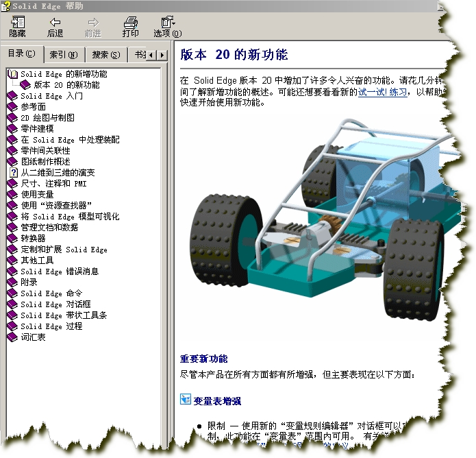The width and height of the screenshot is (476, 458).
Task: Click book icon beside 'Solid Edge 命令'
Action: pos(12,293)
